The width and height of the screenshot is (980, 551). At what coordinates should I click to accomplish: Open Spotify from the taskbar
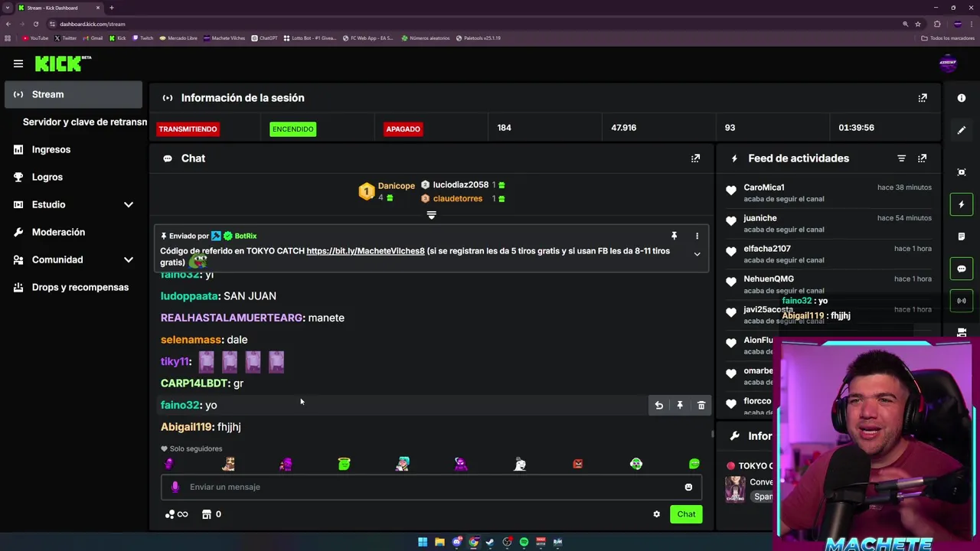click(x=524, y=542)
